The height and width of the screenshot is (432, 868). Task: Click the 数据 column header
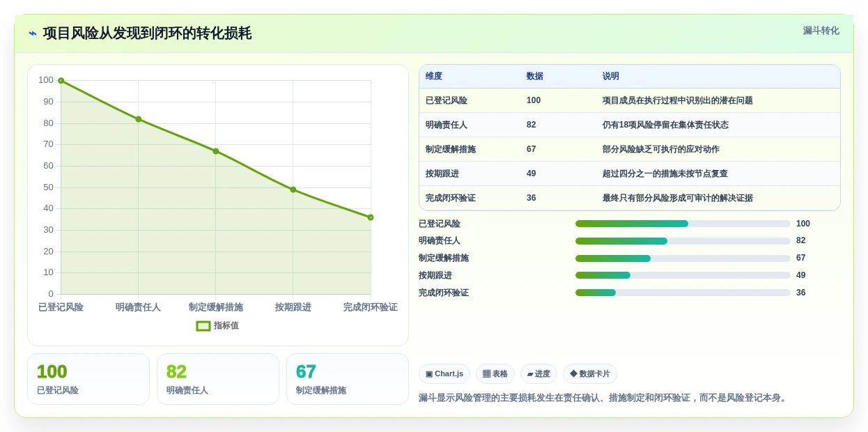coord(535,77)
